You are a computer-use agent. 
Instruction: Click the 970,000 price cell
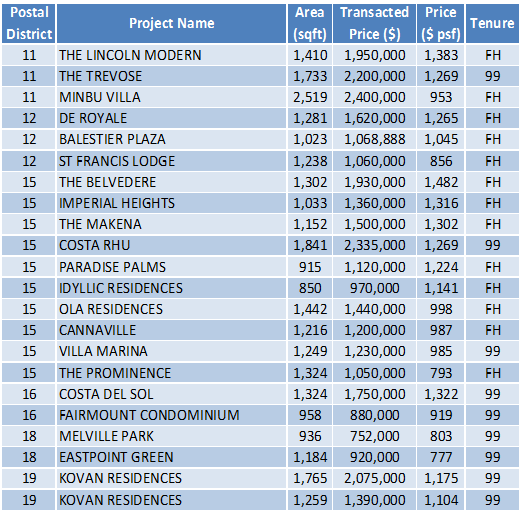374,288
